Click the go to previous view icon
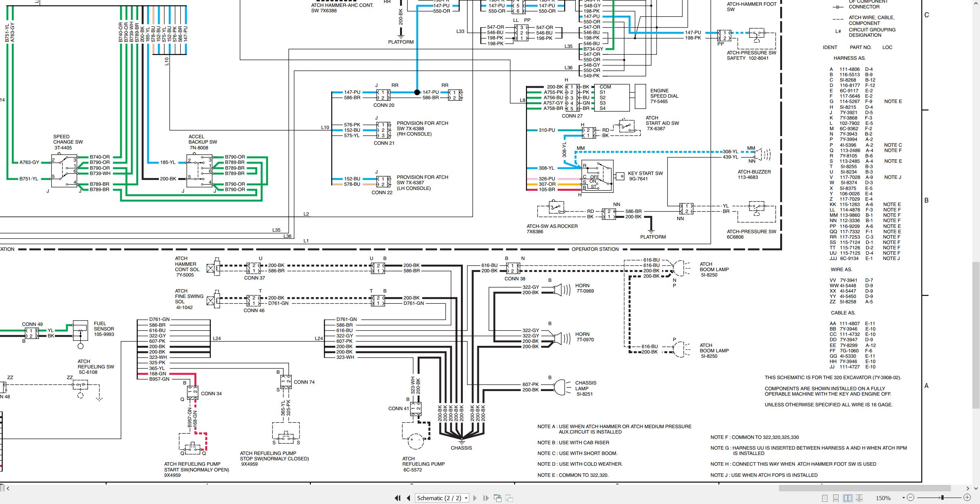This screenshot has height=504, width=980. pos(498,498)
